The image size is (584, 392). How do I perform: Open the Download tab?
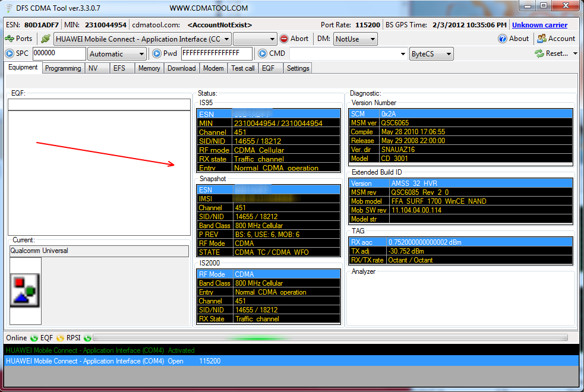pyautogui.click(x=181, y=68)
